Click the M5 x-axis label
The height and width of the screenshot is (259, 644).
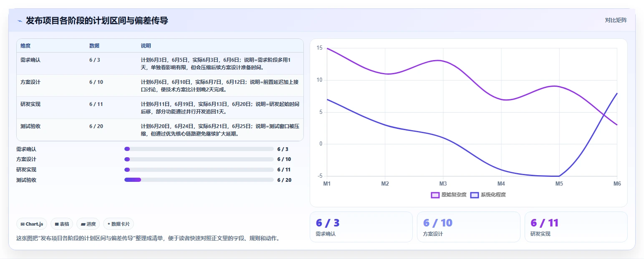(x=559, y=184)
